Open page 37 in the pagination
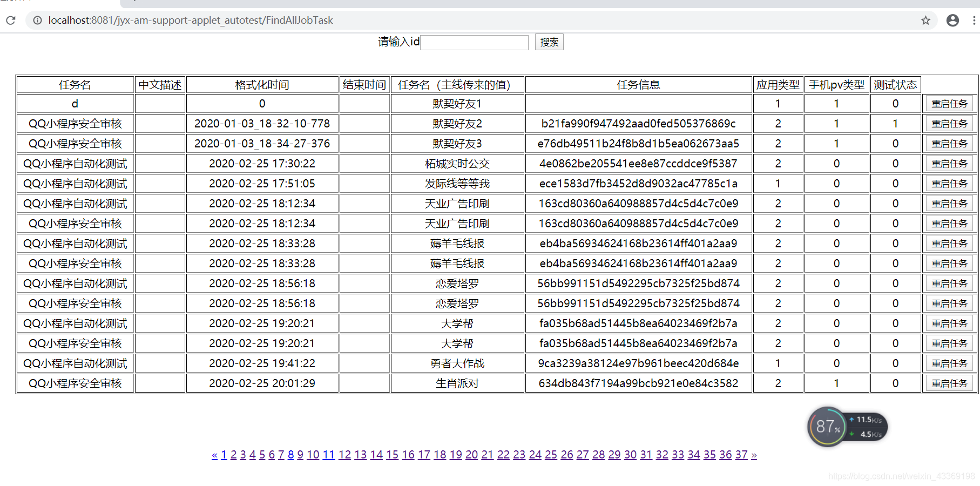The height and width of the screenshot is (486, 980). (741, 455)
